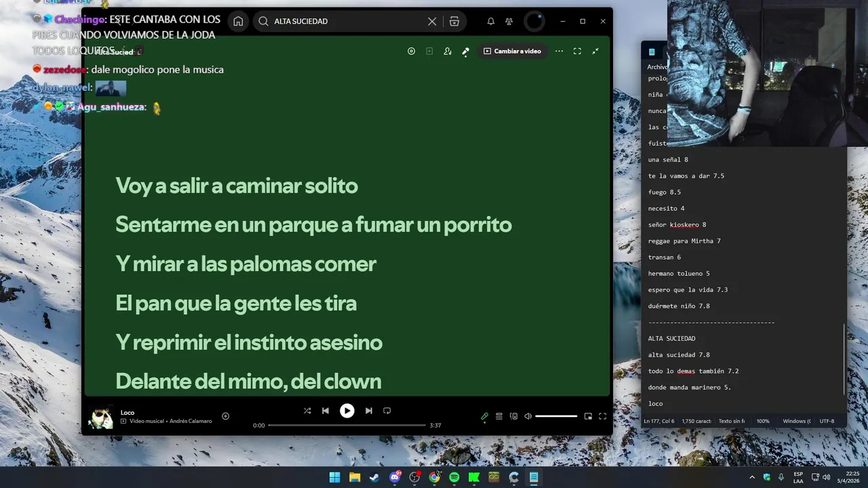868x488 pixels.
Task: Click the last line 'loco' in Notepad
Action: [x=655, y=404]
